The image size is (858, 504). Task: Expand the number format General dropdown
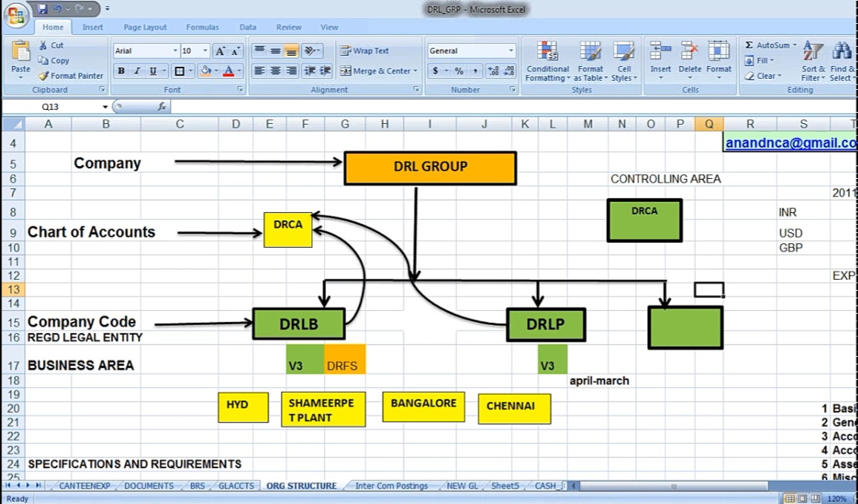511,50
